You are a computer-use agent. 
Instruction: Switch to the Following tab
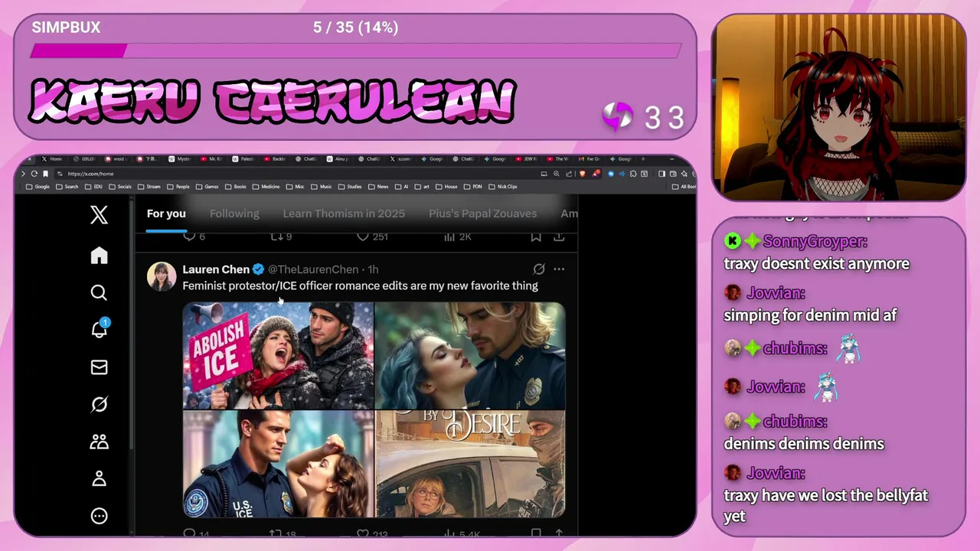coord(234,214)
